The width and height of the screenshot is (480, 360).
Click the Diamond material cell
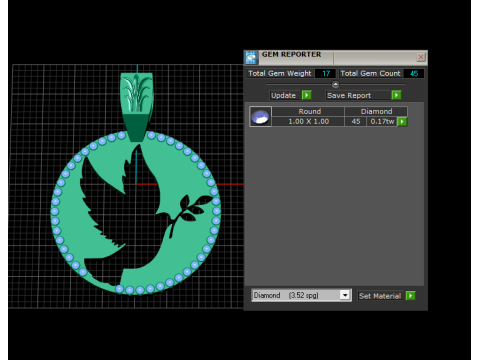[376, 111]
